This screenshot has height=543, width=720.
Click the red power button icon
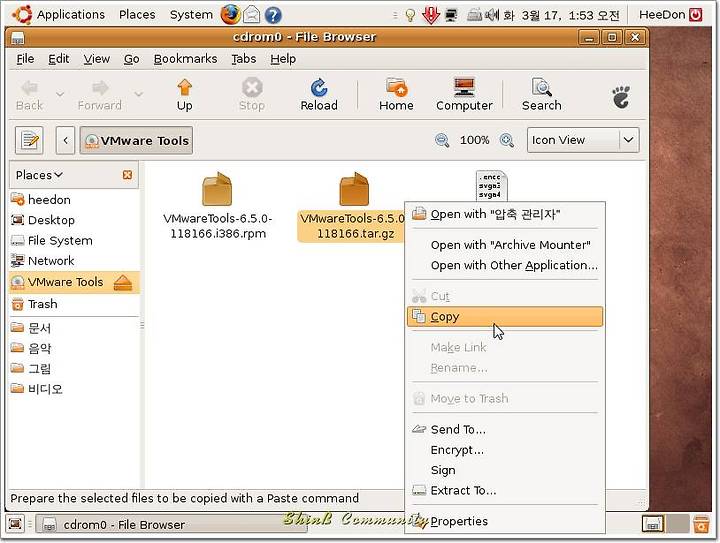[696, 15]
